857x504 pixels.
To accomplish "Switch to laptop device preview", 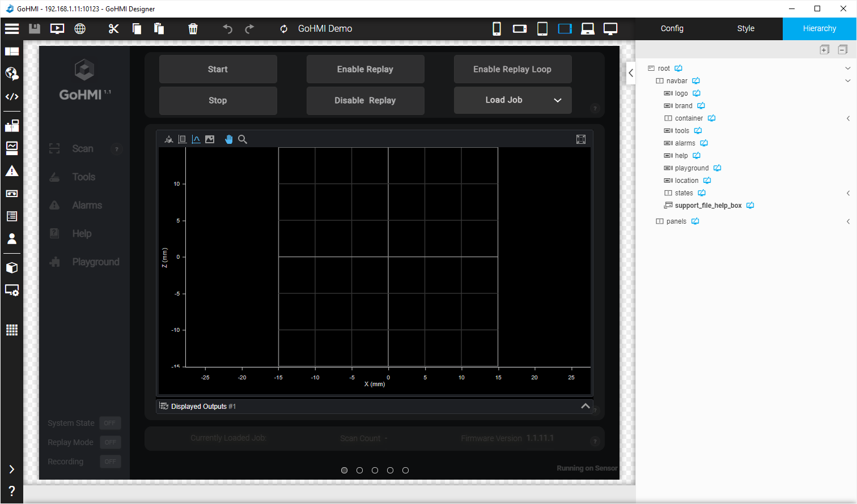I will click(588, 29).
